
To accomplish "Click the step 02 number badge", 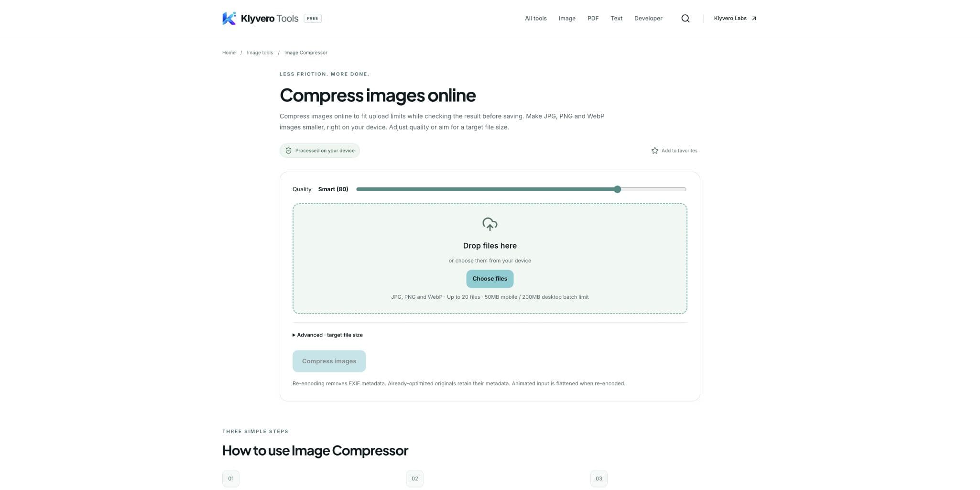I will pos(414,479).
